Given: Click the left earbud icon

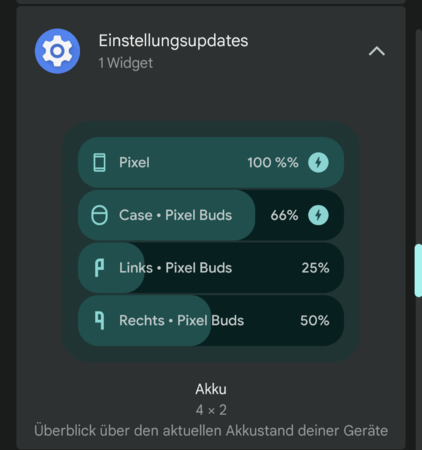Looking at the screenshot, I should coord(99,268).
